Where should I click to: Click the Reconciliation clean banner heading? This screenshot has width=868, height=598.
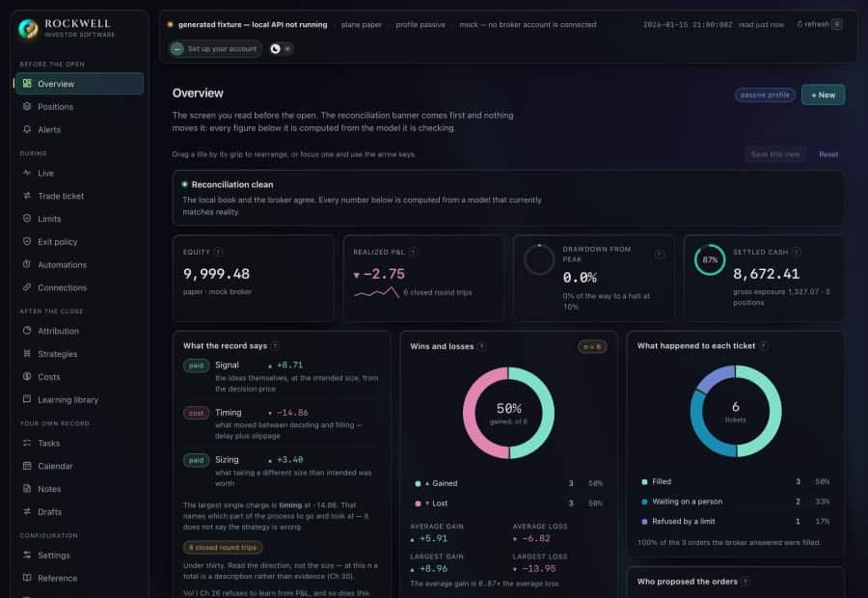232,184
